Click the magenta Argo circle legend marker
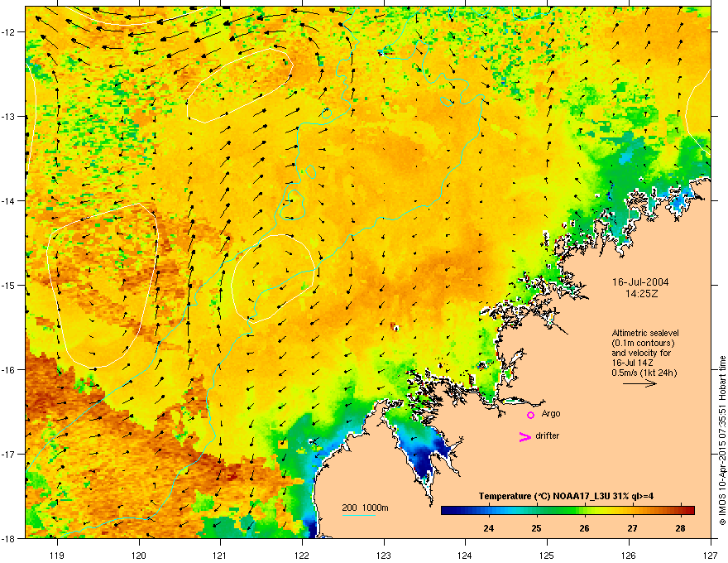Image resolution: width=728 pixels, height=563 pixels. pos(530,415)
